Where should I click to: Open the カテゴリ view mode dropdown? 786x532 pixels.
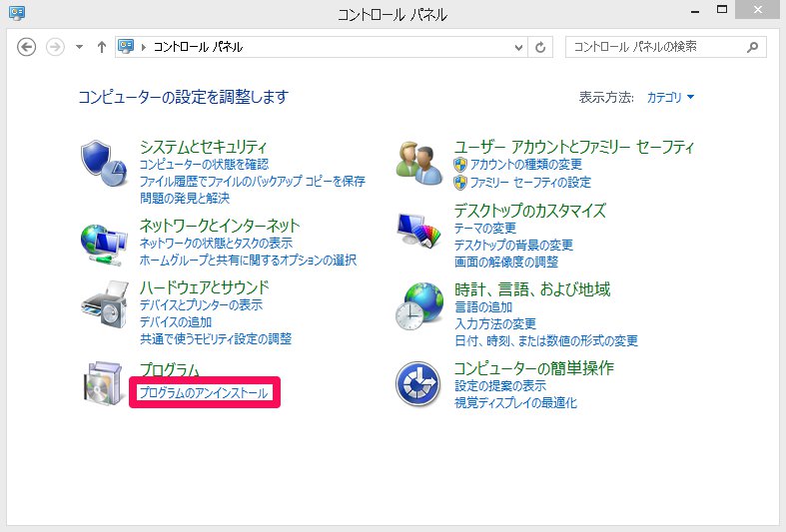670,97
